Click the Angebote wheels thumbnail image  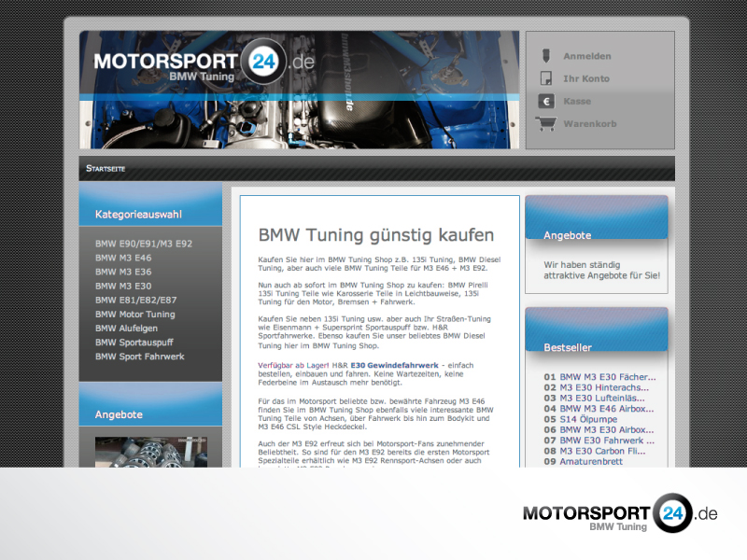[151, 452]
